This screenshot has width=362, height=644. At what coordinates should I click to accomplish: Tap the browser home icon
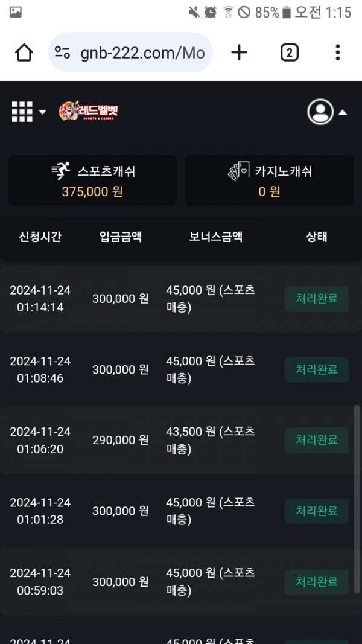[24, 53]
